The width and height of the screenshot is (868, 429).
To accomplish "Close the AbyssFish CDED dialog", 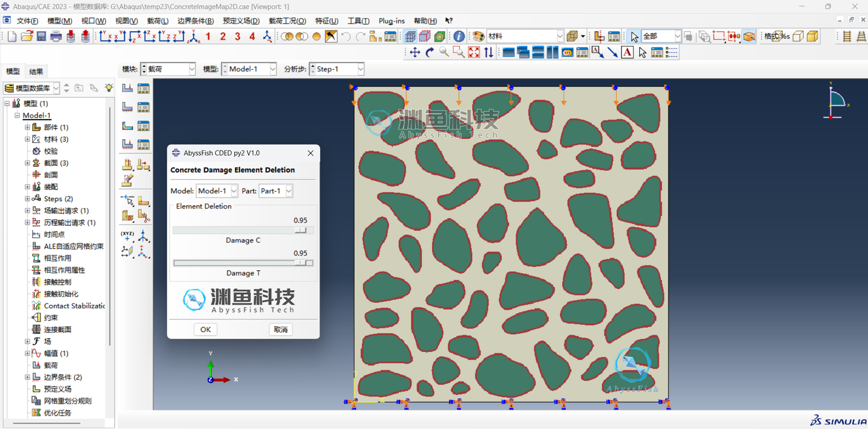I will point(311,153).
